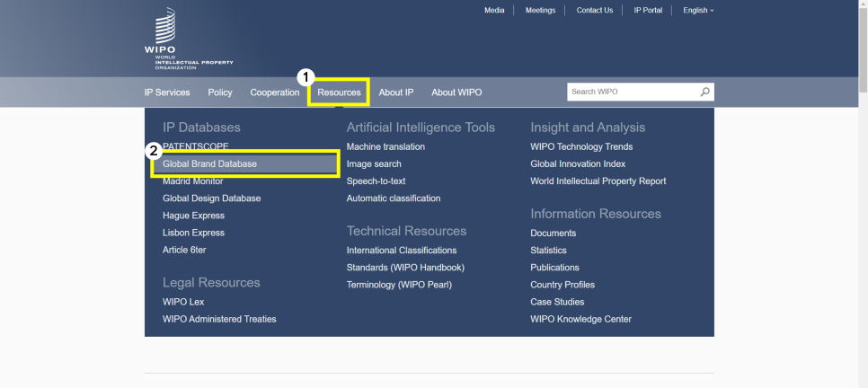Open WIPO Administered Treaties
This screenshot has height=388, width=868.
click(x=219, y=319)
